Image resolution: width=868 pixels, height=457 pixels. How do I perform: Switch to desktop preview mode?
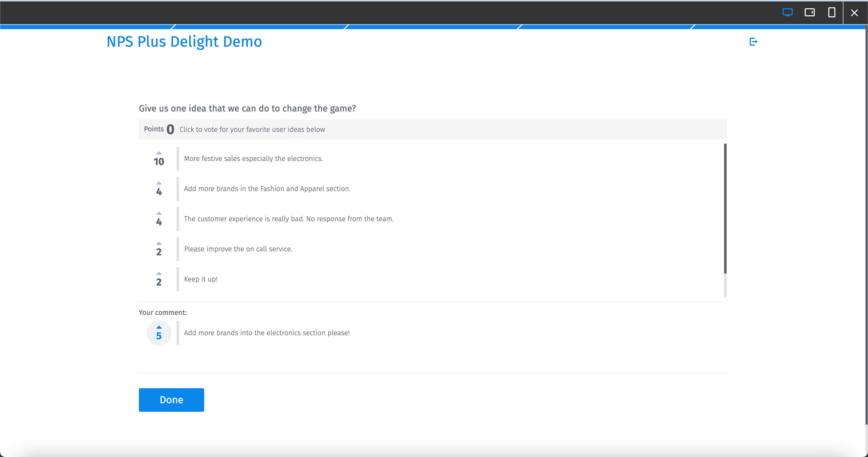click(787, 13)
